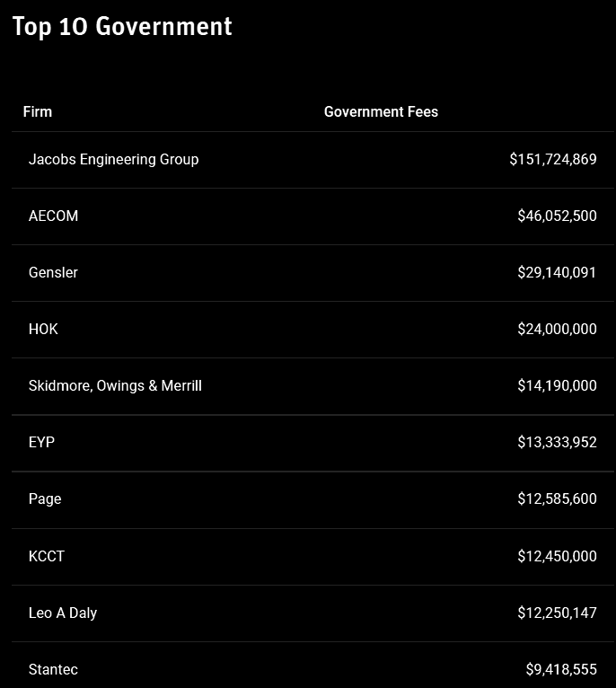Click the Firm column header
This screenshot has width=616, height=688.
(38, 112)
